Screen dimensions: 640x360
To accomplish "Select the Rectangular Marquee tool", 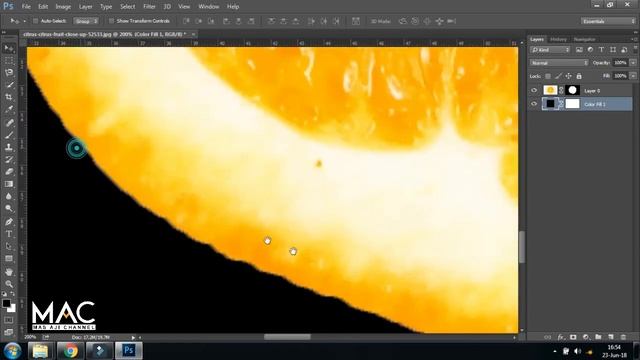I will (9, 61).
